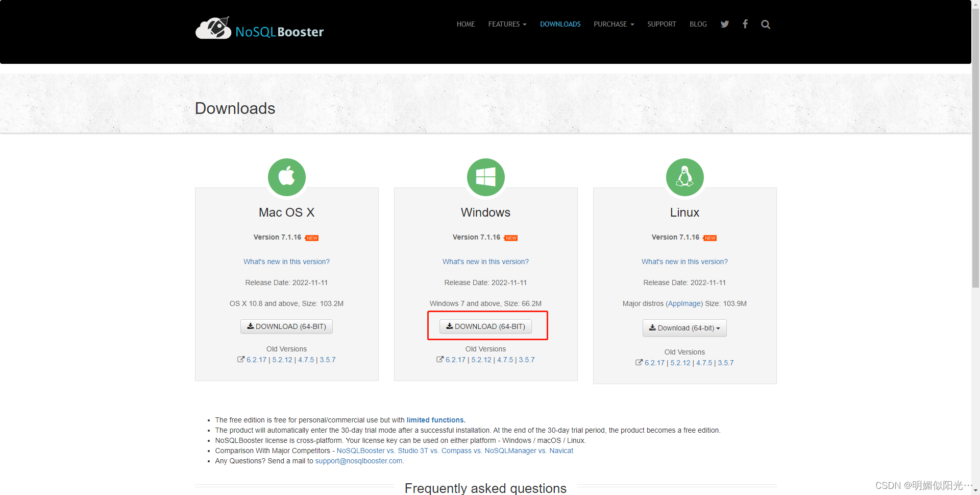Expand the Linux Download (64-bit) dropdown

tap(685, 328)
